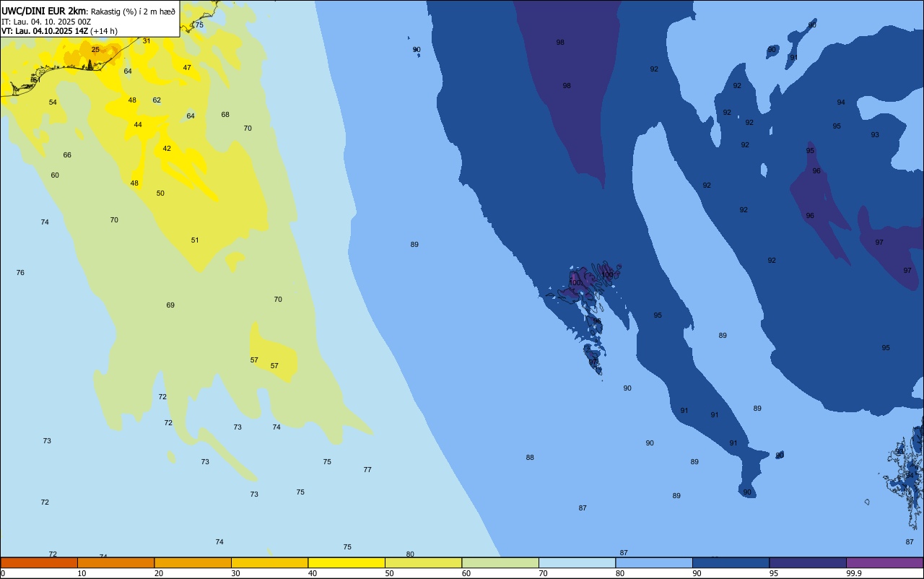Click the legend tick label '99.9'
Viewport: 924px width, 579px height.
(854, 573)
